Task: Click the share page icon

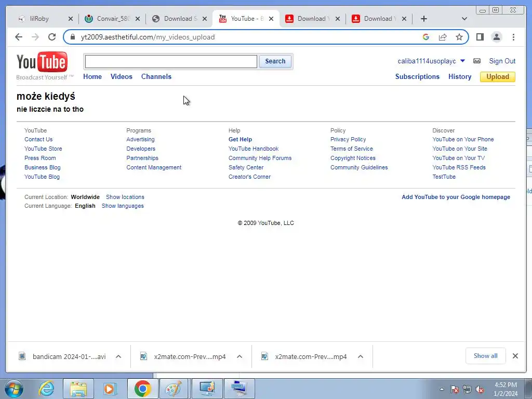Action: (x=443, y=37)
